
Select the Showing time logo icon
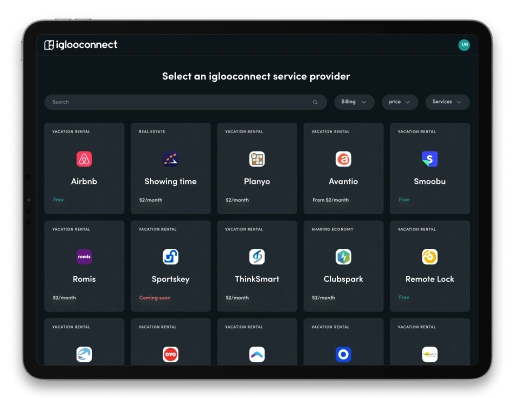pyautogui.click(x=170, y=159)
